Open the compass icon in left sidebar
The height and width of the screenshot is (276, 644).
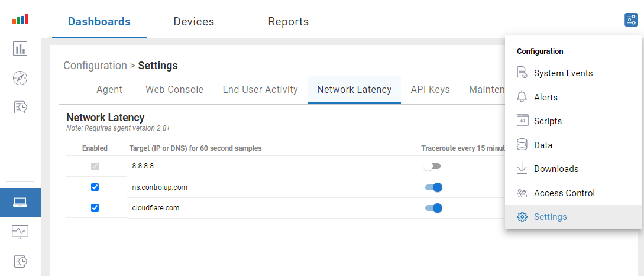[20, 78]
